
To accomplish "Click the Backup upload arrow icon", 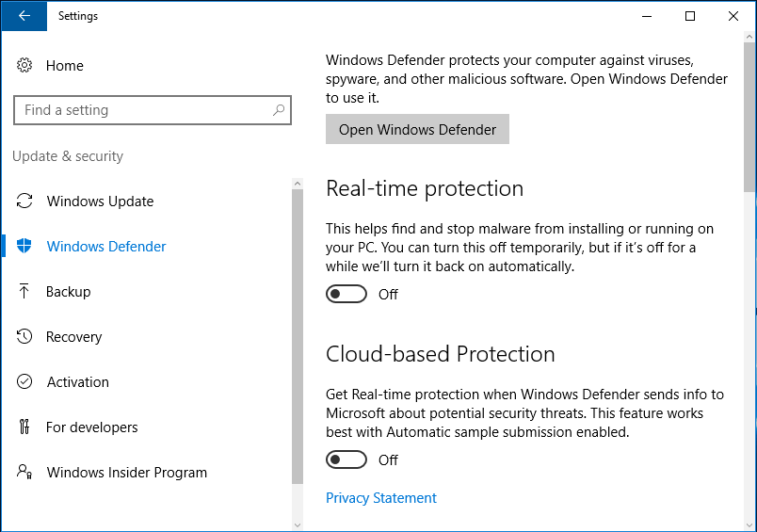I will (x=24, y=292).
